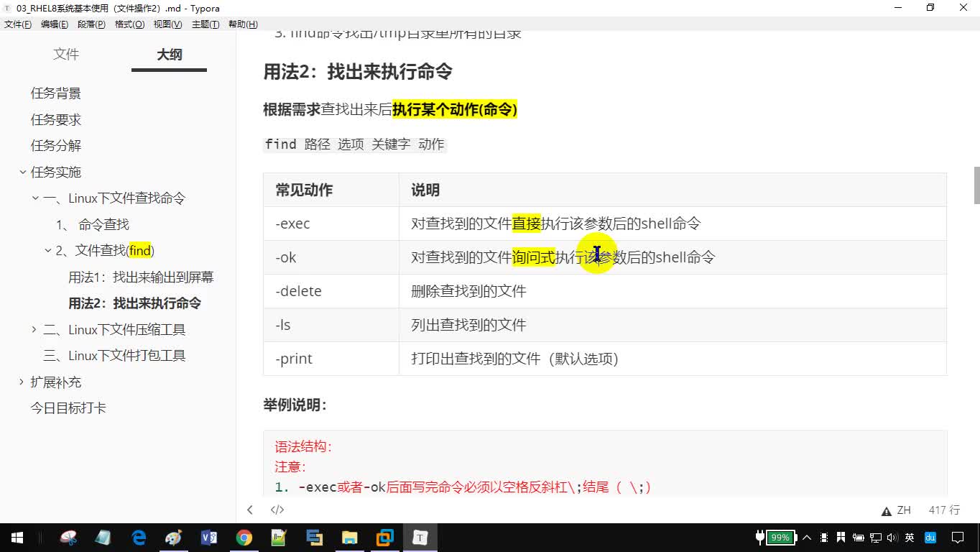Open the 格式(O) menu
Screen dimensions: 980x552
(129, 24)
